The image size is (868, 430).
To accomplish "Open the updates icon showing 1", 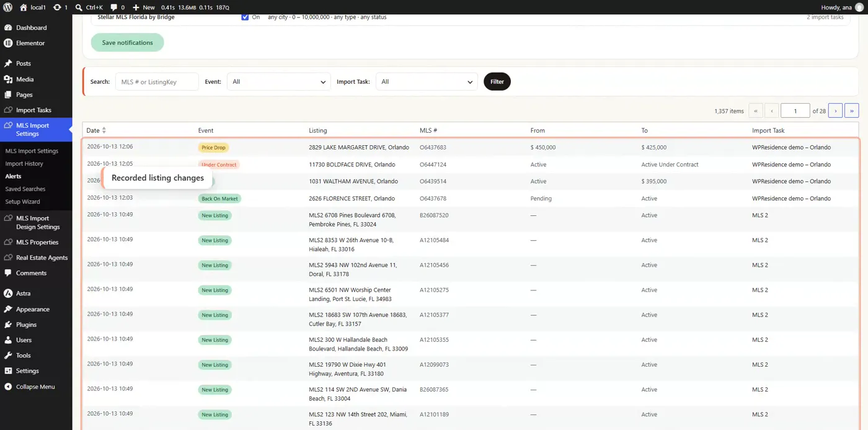I will [57, 7].
